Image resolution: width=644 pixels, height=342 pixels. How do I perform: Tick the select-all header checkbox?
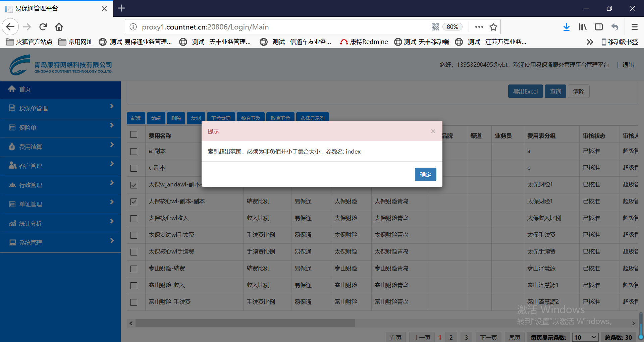(134, 134)
